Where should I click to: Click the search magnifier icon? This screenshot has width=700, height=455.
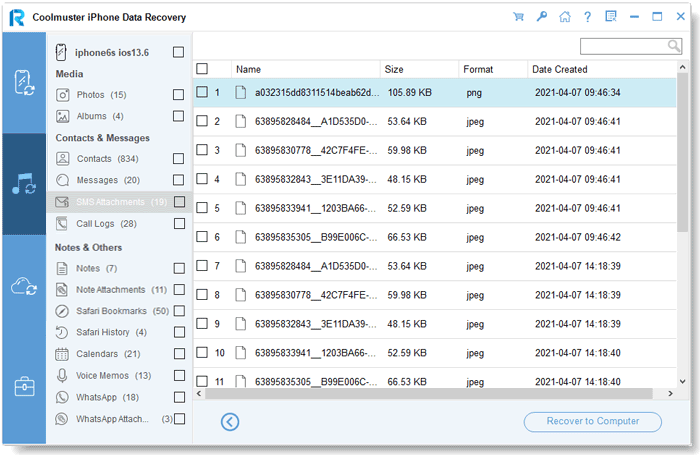pos(674,46)
